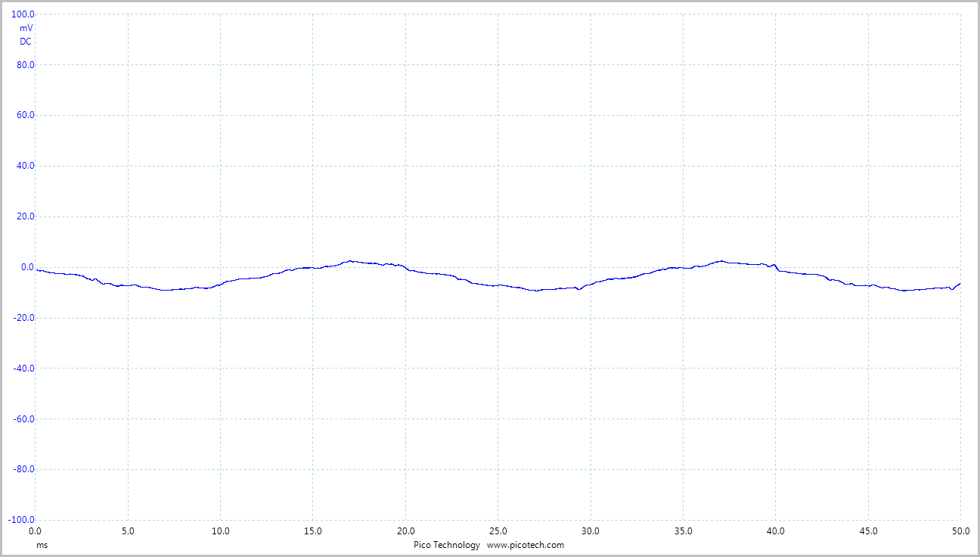Screen dimensions: 980x557
Task: Click the -20.0 voltage axis label
Action: (x=24, y=318)
